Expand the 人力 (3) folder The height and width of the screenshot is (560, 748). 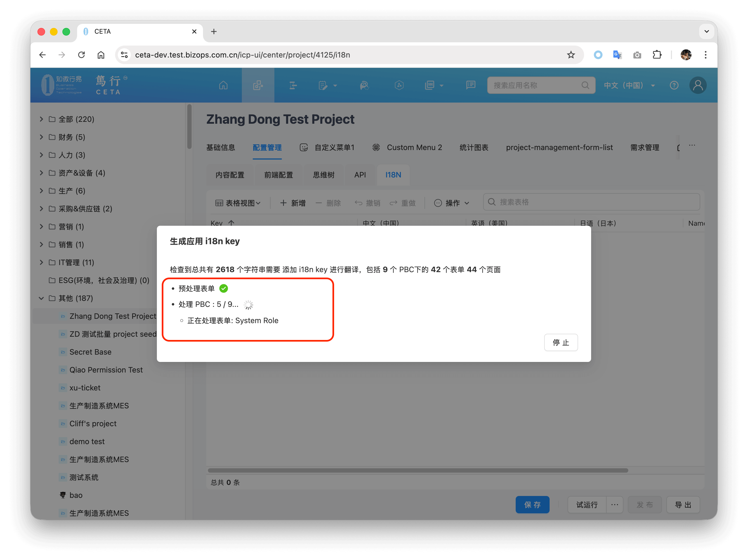click(x=41, y=155)
